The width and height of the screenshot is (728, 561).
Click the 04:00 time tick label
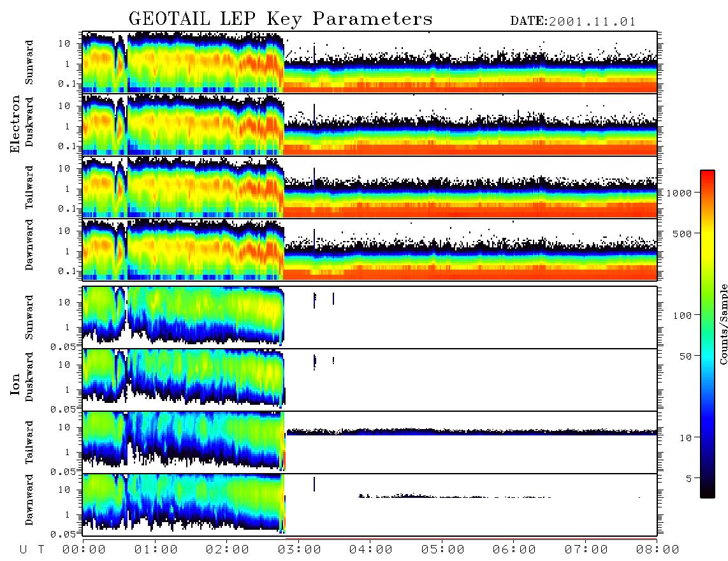pyautogui.click(x=371, y=550)
